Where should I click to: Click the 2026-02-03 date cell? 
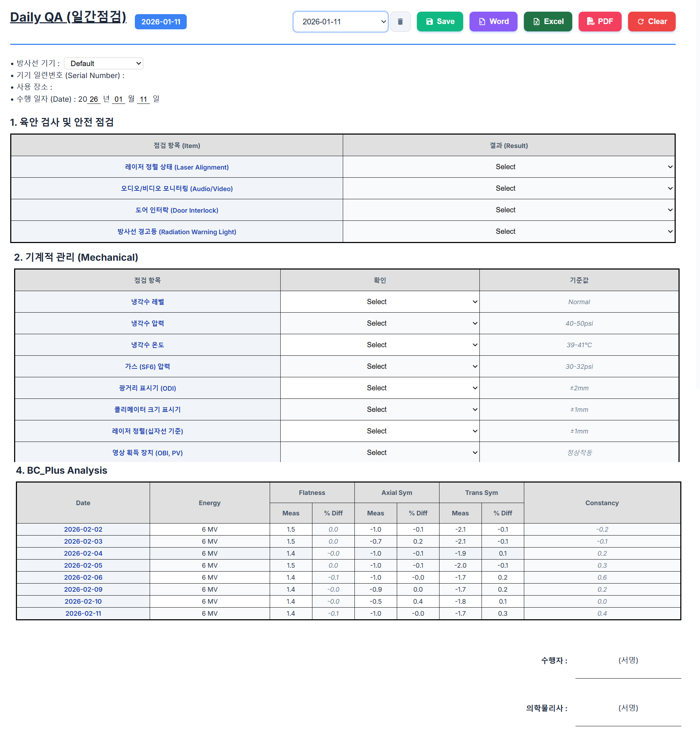click(83, 542)
